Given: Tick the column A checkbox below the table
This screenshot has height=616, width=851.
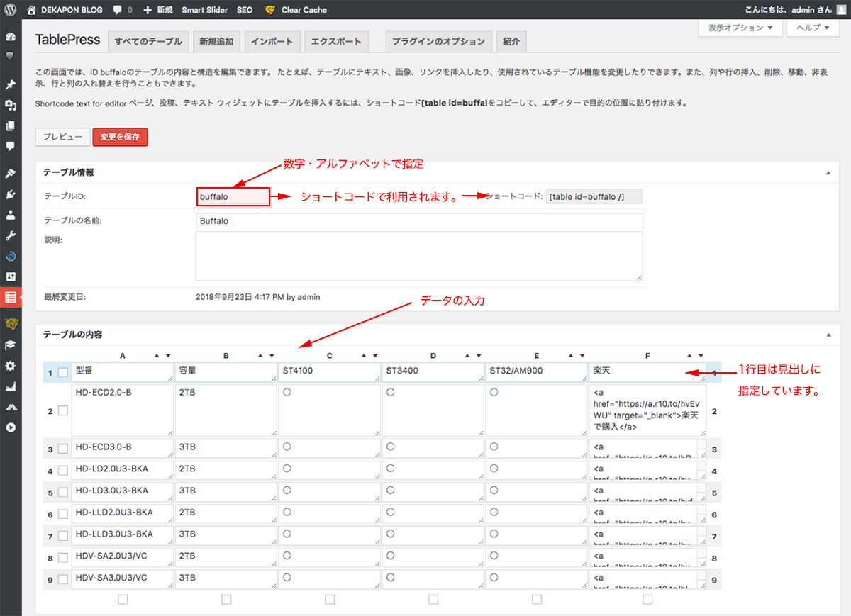Looking at the screenshot, I should [x=123, y=599].
